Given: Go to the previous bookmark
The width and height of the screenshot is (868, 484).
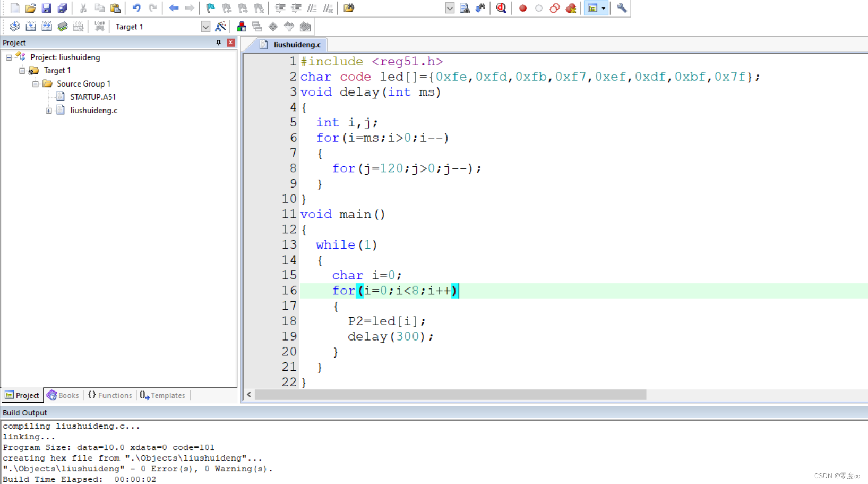Looking at the screenshot, I should tap(227, 8).
